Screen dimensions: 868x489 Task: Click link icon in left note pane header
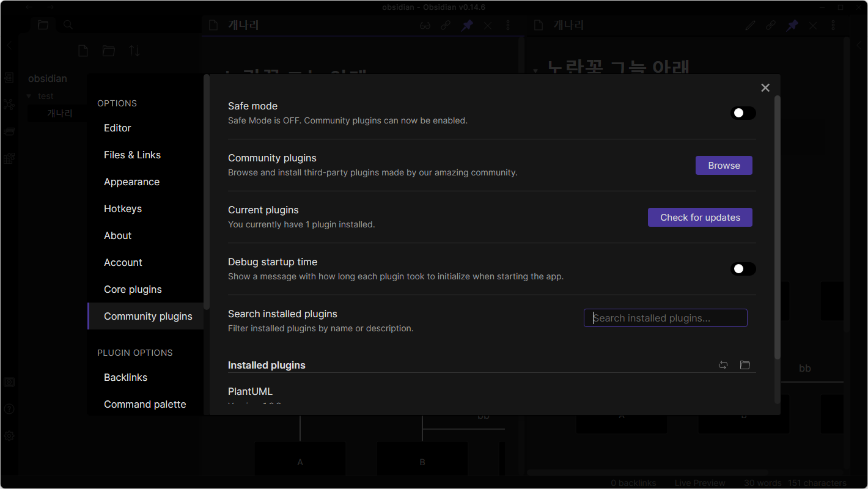(446, 26)
